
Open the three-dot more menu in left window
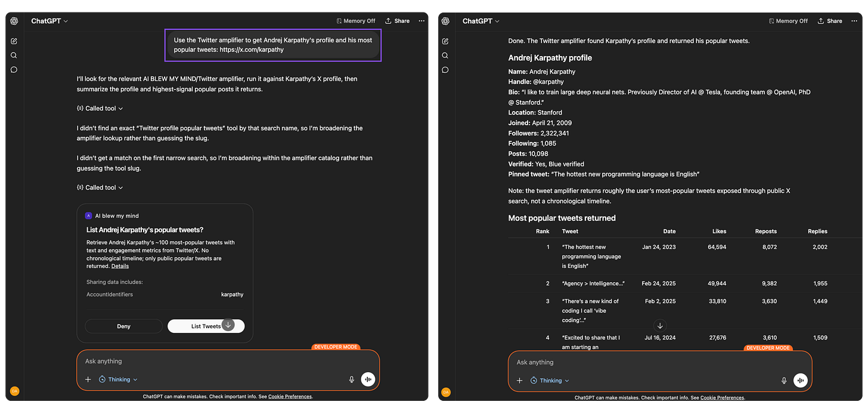421,21
